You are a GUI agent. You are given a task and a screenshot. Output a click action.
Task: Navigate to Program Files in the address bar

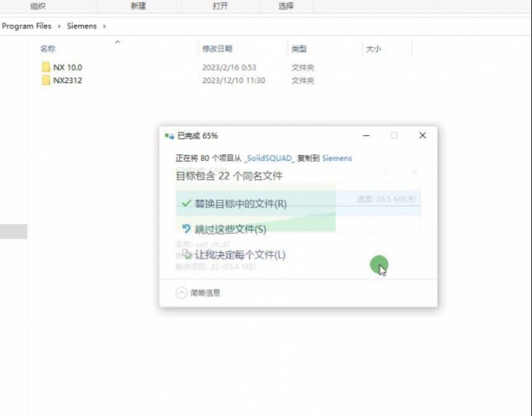pos(27,26)
